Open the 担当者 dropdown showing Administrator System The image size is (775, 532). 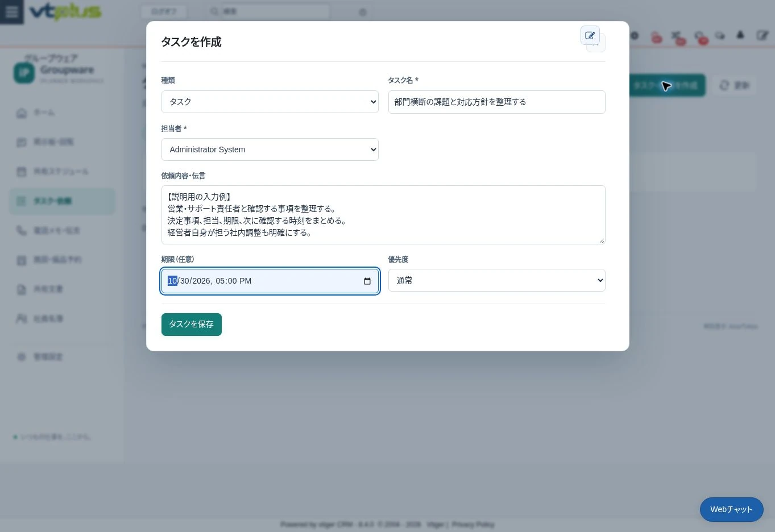270,149
